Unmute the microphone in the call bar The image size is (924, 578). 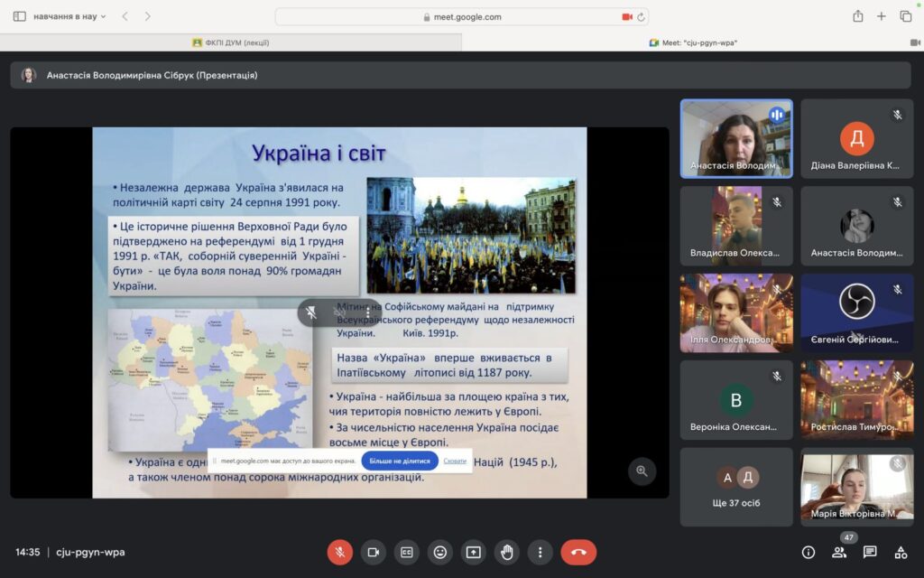[340, 552]
